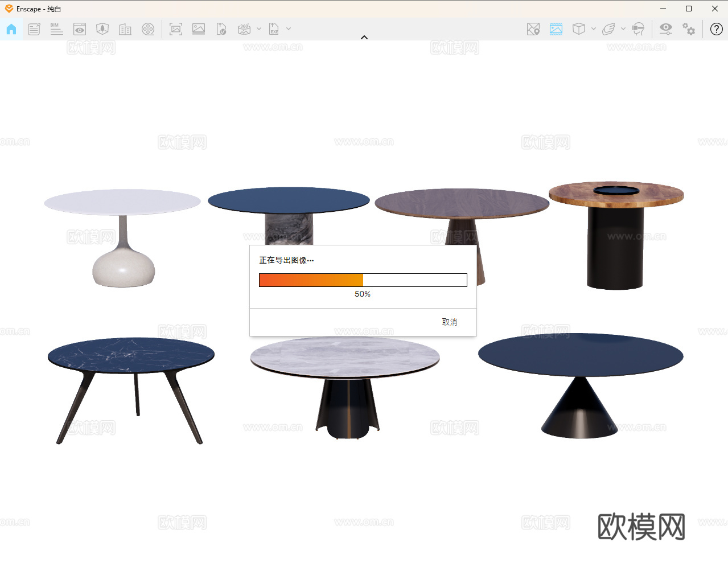The height and width of the screenshot is (587, 728).
Task: Expand the EXE export dropdown arrow
Action: tap(289, 28)
